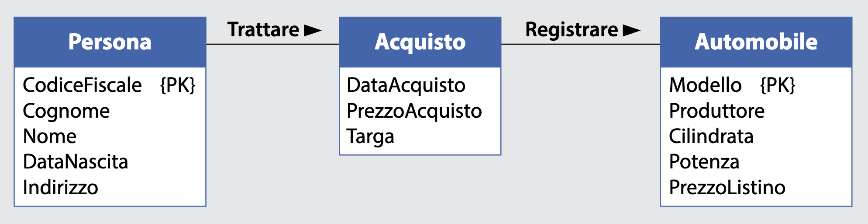Click the Trattare relationship label
The image size is (868, 224).
click(263, 30)
